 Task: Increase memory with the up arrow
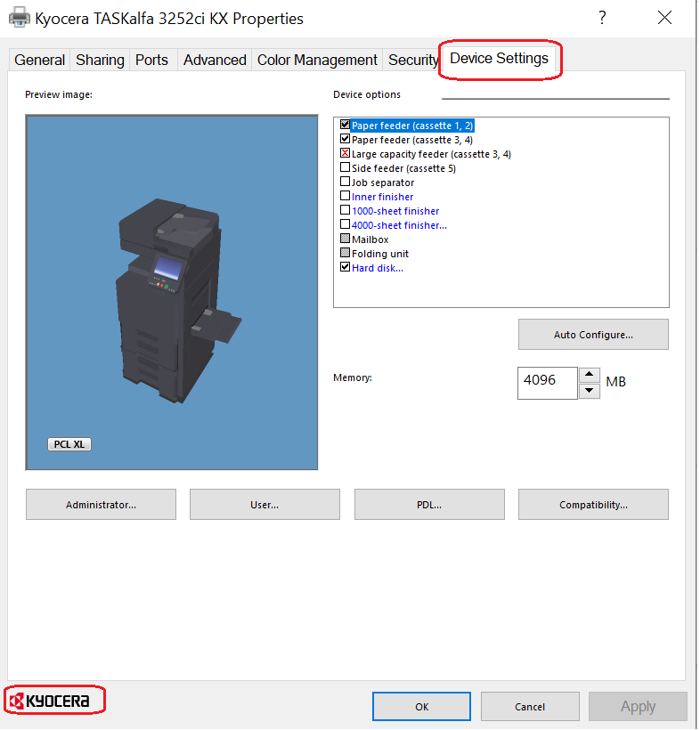pyautogui.click(x=590, y=376)
